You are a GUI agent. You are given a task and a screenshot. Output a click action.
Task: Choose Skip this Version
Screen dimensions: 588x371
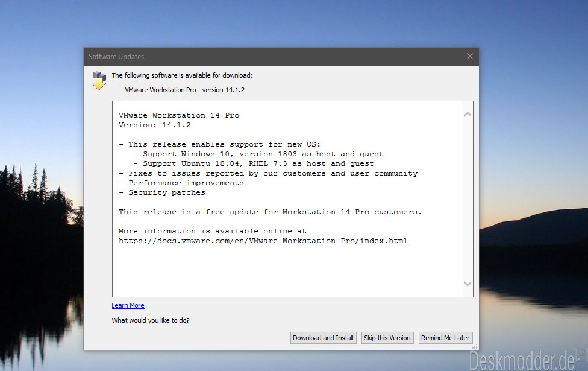pyautogui.click(x=387, y=338)
